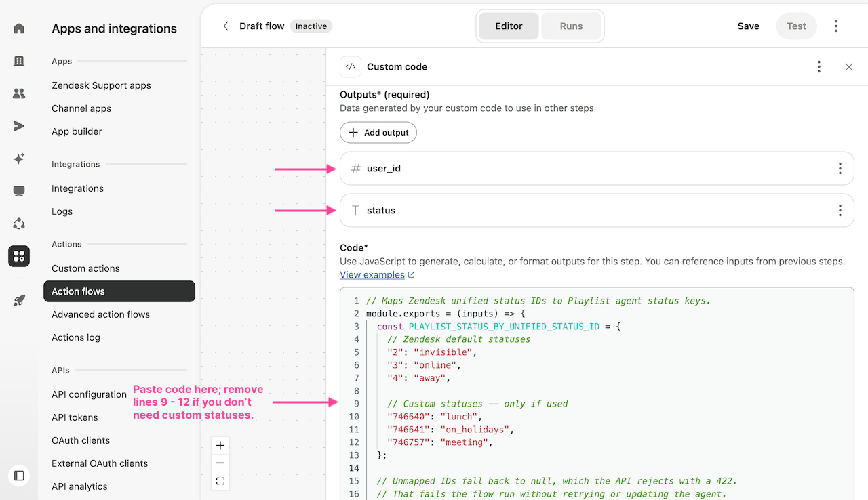Open Advanced action flows
868x500 pixels.
point(100,314)
